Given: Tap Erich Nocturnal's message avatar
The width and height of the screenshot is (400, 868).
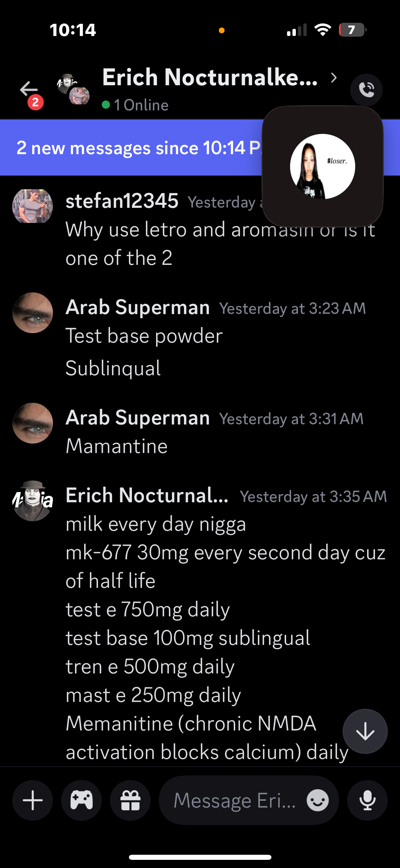Looking at the screenshot, I should click(33, 501).
